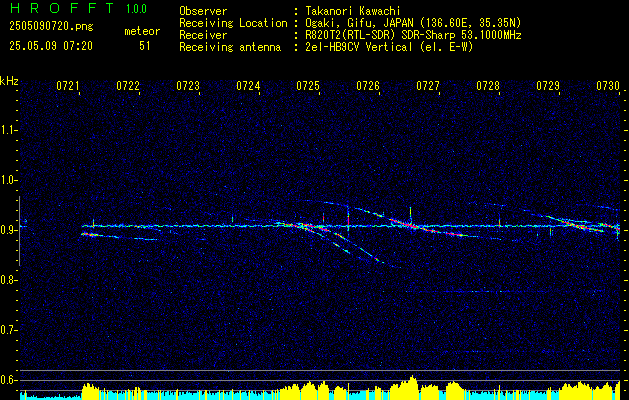Click time marker 0723
629x400 pixels.
coord(188,86)
